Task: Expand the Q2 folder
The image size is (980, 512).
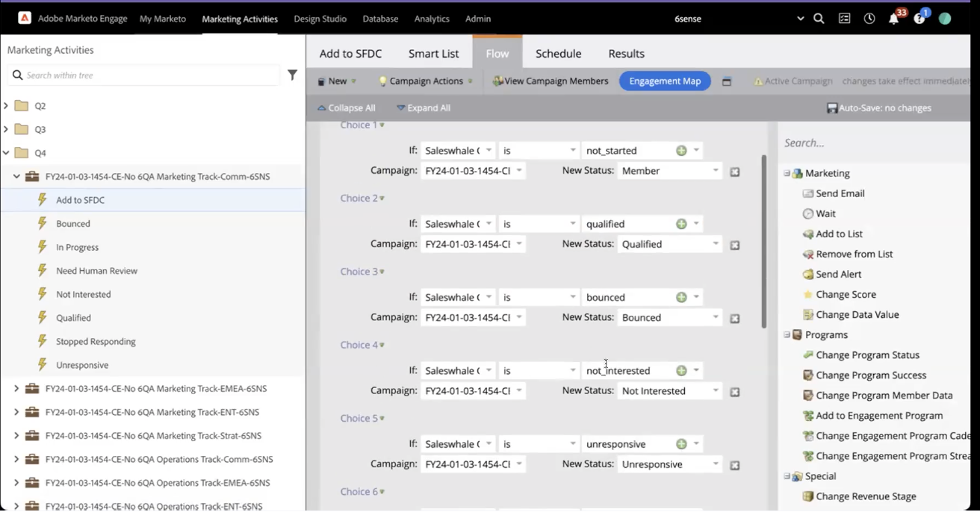Action: pyautogui.click(x=6, y=106)
